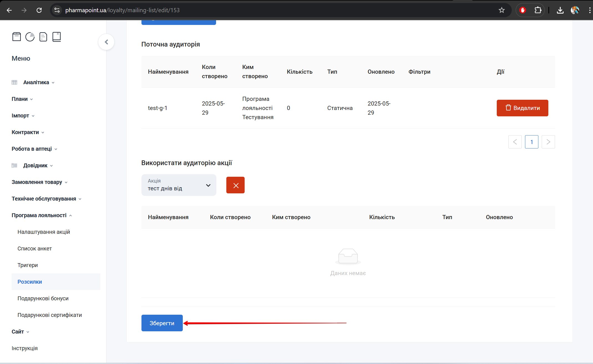This screenshot has width=593, height=364.
Task: Open browser extensions puzzle icon
Action: tap(538, 10)
